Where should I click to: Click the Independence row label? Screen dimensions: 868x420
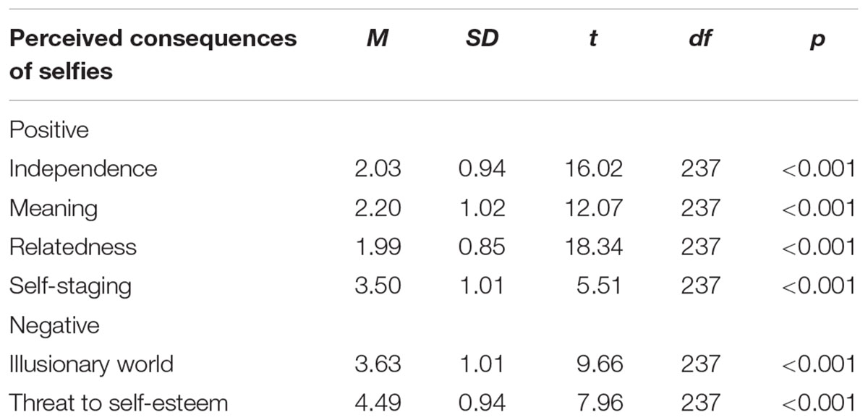pyautogui.click(x=82, y=169)
